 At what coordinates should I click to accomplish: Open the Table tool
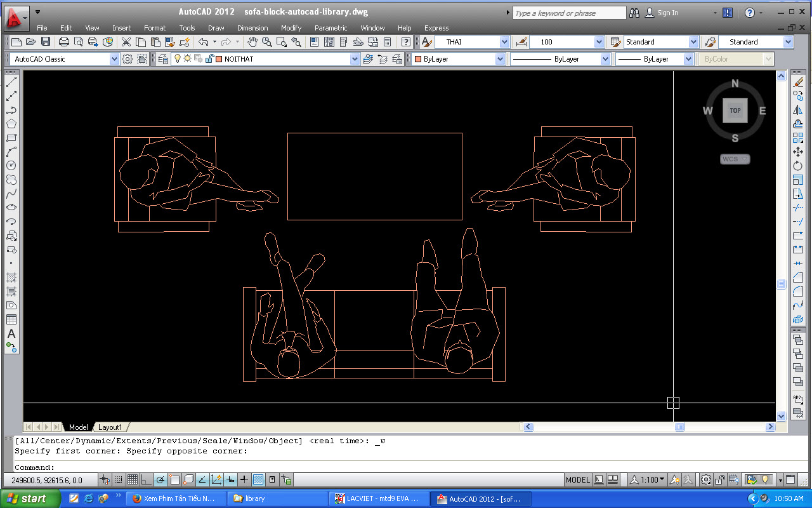[x=11, y=319]
